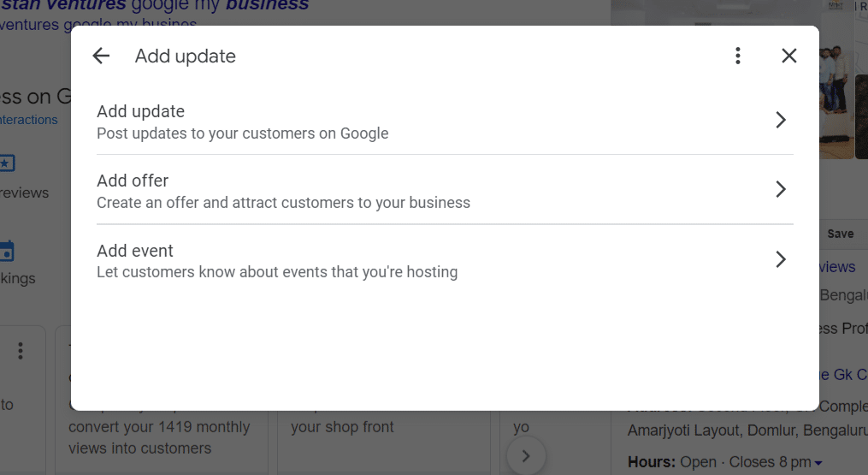
Task: Close the Add update dialog
Action: 788,56
